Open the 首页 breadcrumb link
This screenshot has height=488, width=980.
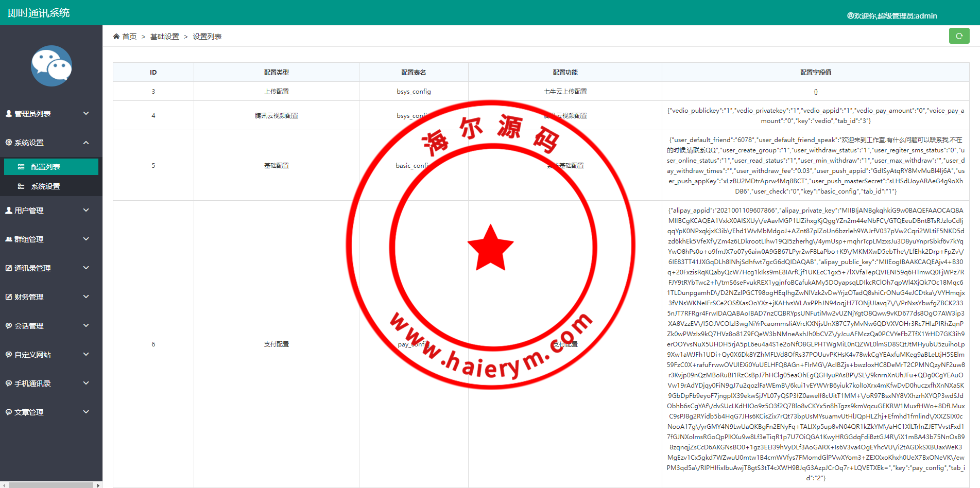click(129, 37)
